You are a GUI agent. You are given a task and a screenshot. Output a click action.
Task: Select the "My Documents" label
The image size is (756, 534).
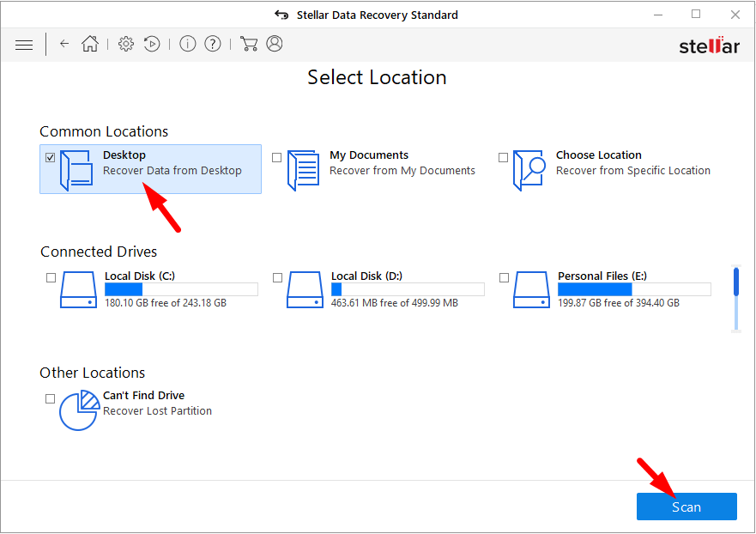369,155
